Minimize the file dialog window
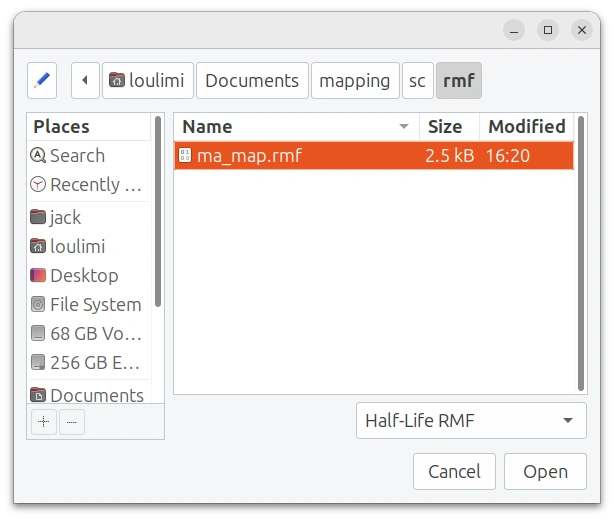614x520 pixels. tap(514, 30)
